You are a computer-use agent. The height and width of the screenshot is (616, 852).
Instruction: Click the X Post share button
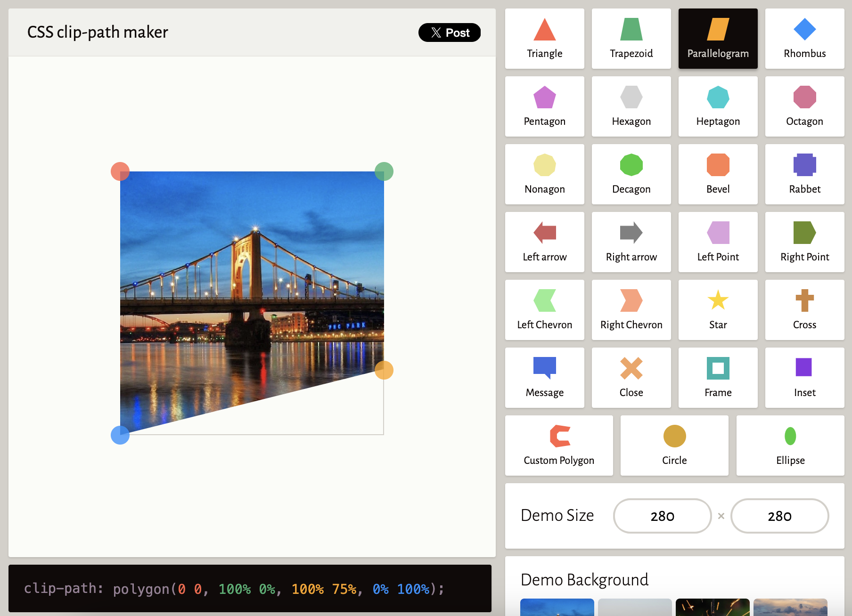tap(449, 32)
